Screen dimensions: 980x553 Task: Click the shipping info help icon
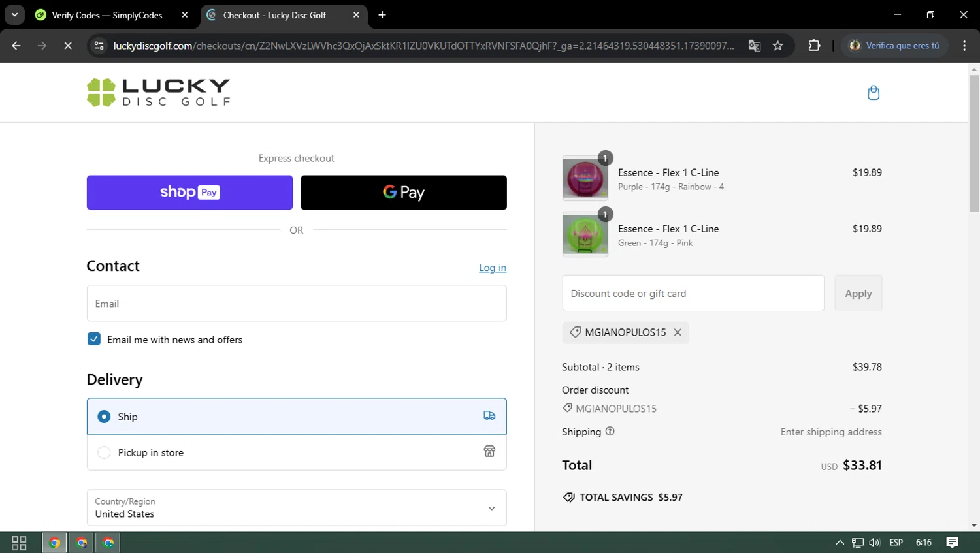tap(610, 432)
